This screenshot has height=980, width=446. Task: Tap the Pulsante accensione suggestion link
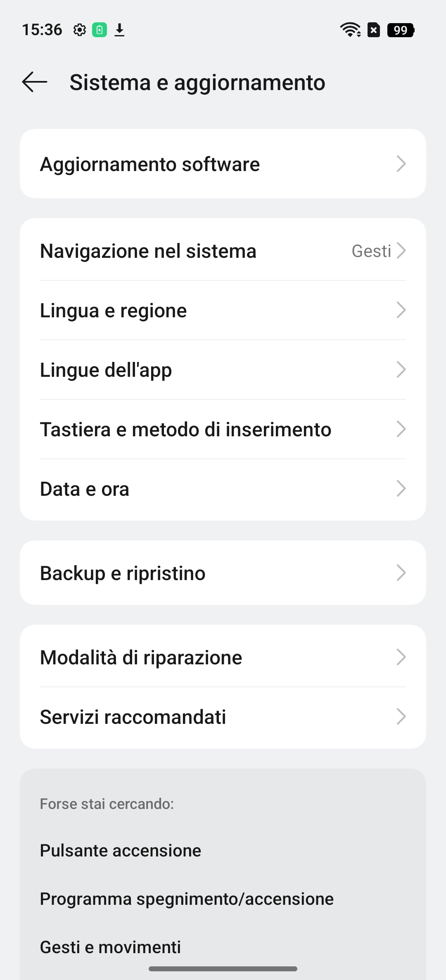coord(121,850)
